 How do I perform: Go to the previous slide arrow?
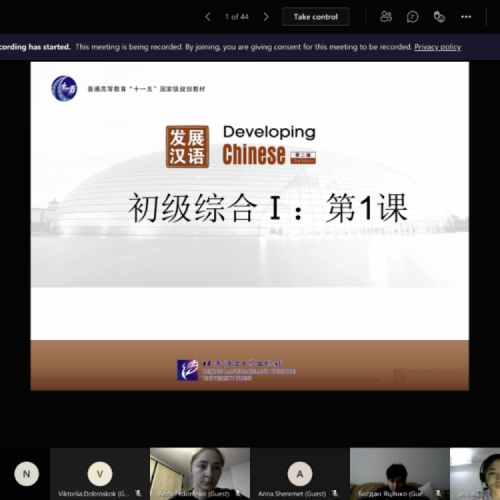pyautogui.click(x=208, y=17)
